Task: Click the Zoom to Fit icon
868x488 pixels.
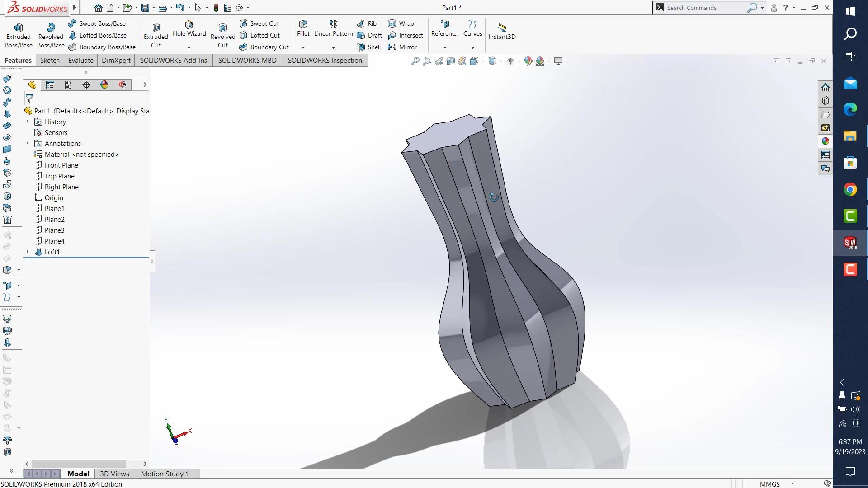Action: [x=415, y=61]
